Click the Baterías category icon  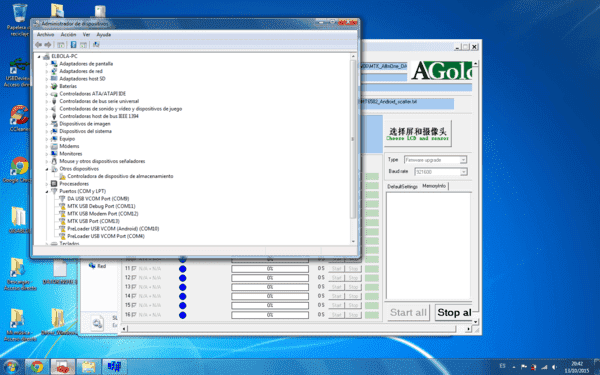coord(54,86)
